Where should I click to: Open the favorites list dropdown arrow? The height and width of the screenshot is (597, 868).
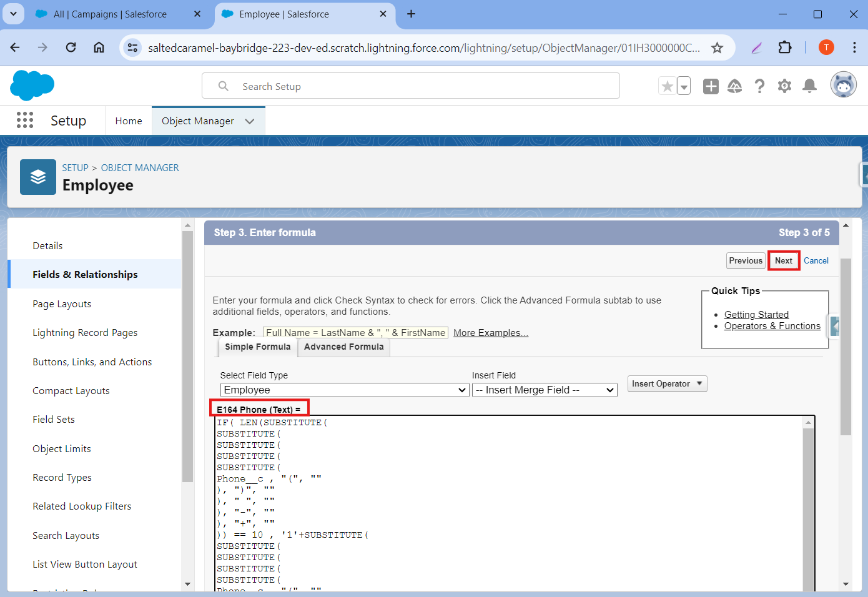pos(684,86)
